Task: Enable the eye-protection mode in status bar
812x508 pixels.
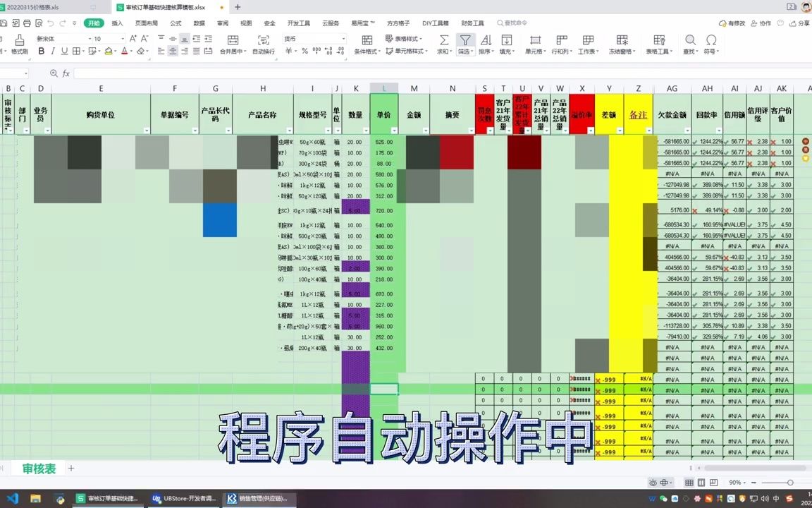Action: tap(653, 482)
